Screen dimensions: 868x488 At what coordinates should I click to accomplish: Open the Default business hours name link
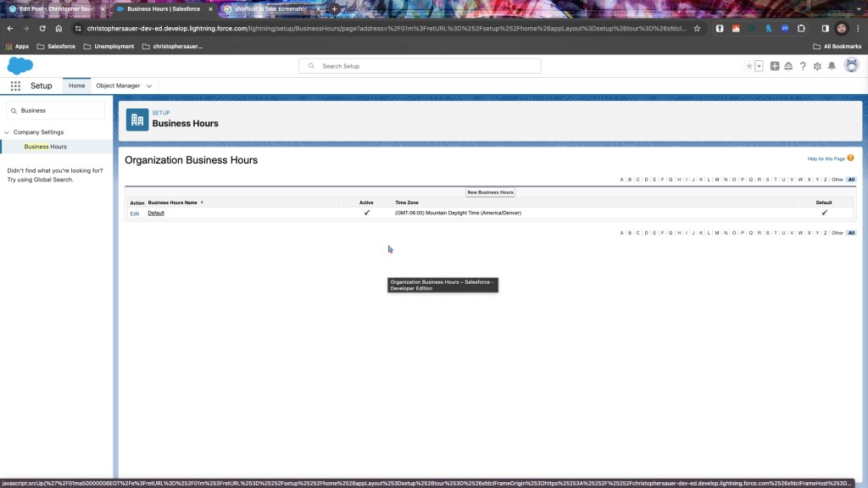point(156,213)
